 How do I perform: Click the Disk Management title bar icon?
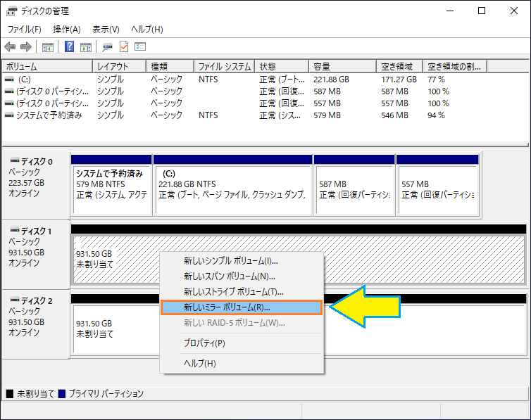[11, 11]
